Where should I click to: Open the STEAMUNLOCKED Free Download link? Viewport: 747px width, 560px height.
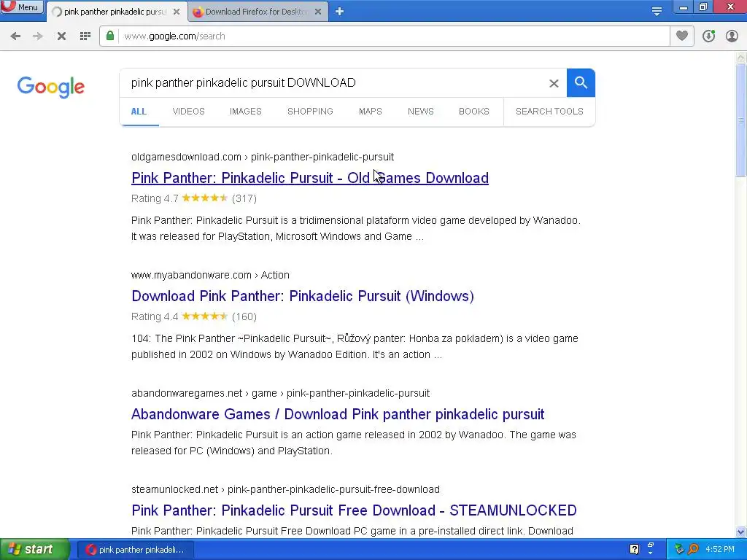click(354, 510)
